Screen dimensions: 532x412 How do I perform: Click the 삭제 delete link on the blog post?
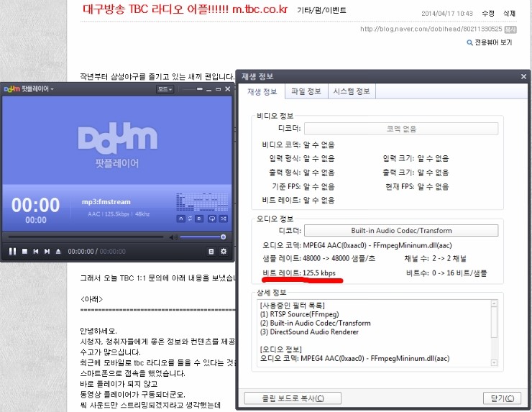pyautogui.click(x=509, y=13)
